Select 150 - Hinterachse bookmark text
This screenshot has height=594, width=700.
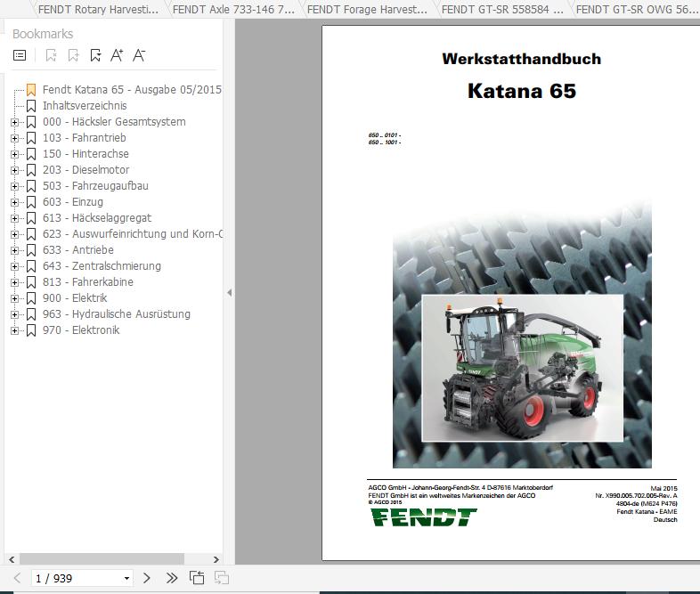coord(85,154)
